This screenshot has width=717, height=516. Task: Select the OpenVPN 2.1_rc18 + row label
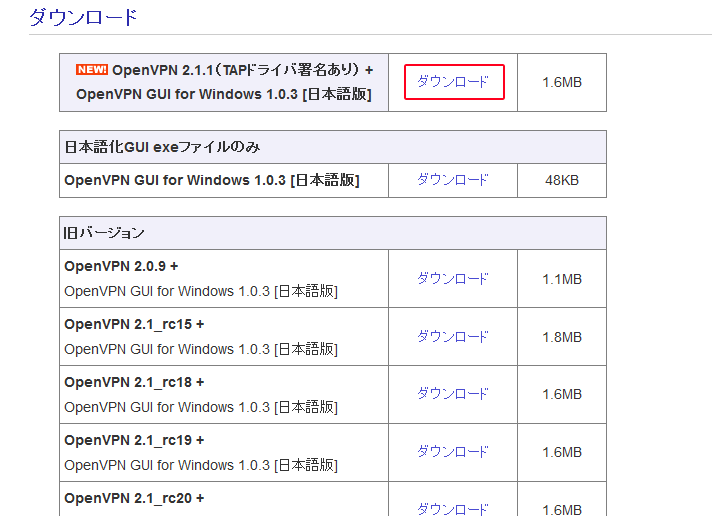[x=134, y=382]
